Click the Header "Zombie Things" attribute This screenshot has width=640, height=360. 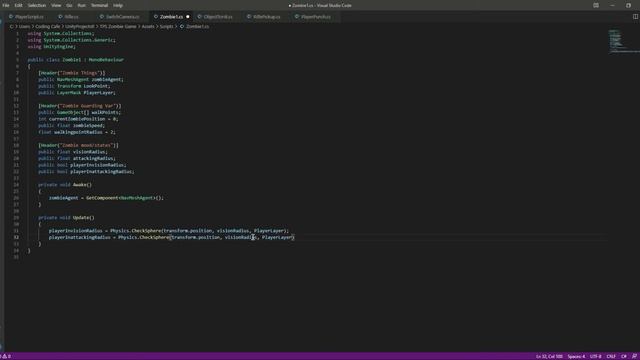[x=72, y=73]
